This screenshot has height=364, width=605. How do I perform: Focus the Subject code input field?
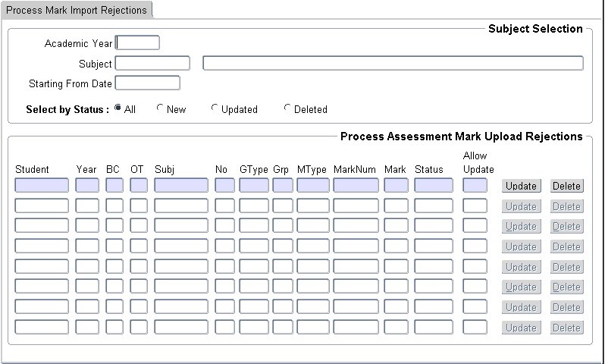click(x=152, y=64)
